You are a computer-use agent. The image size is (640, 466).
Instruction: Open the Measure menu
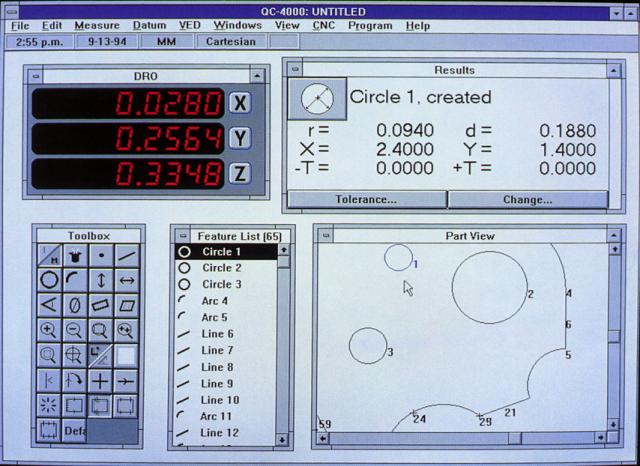pos(96,25)
